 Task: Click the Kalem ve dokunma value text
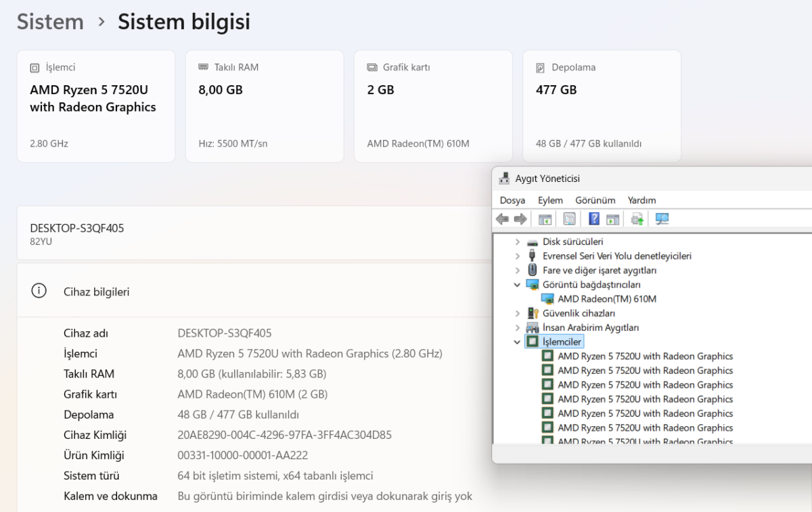325,496
